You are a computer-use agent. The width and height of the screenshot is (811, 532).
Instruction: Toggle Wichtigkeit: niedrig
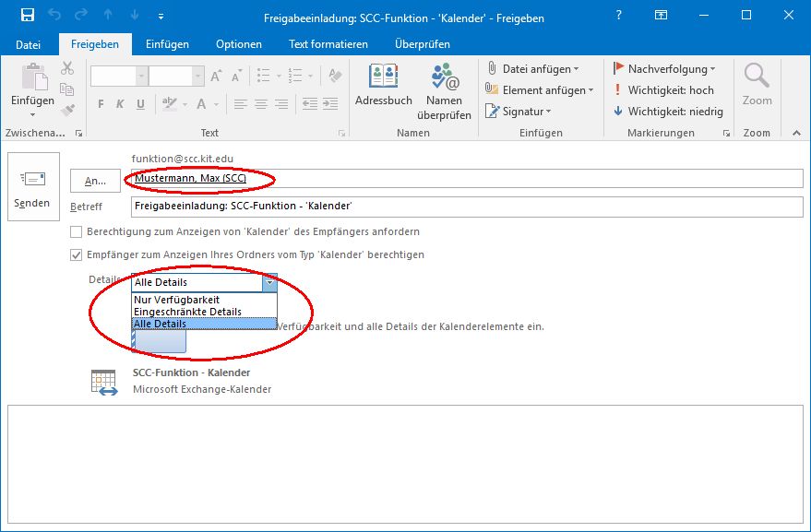click(x=668, y=112)
